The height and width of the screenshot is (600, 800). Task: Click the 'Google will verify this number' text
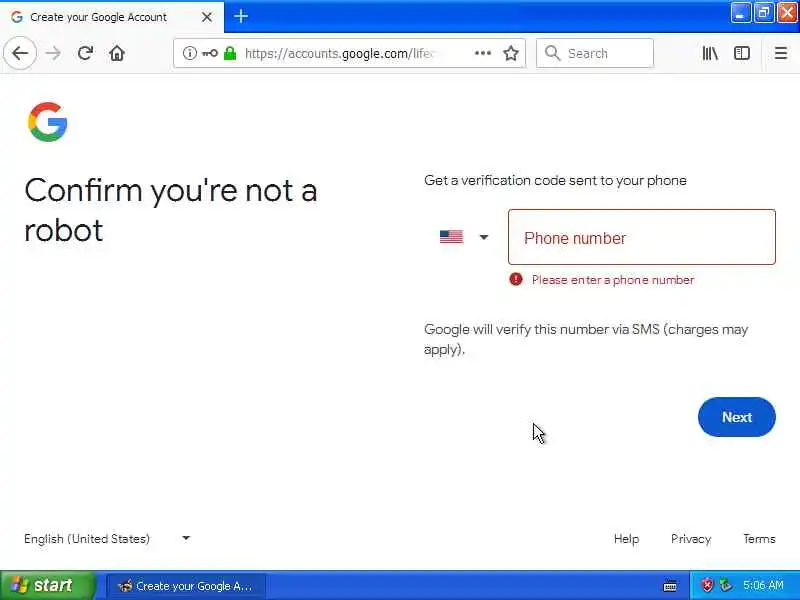[x=586, y=339]
